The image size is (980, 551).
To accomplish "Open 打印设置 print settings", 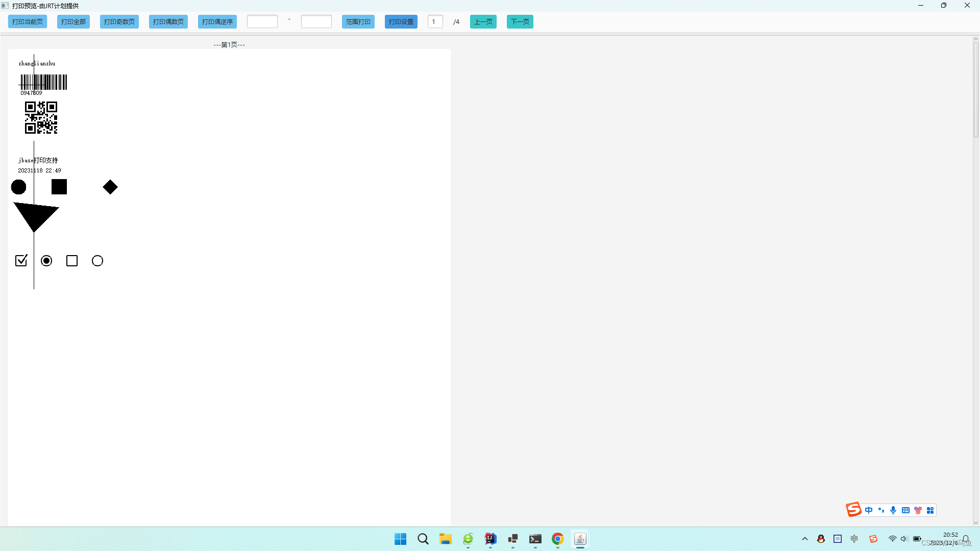I will [x=401, y=21].
